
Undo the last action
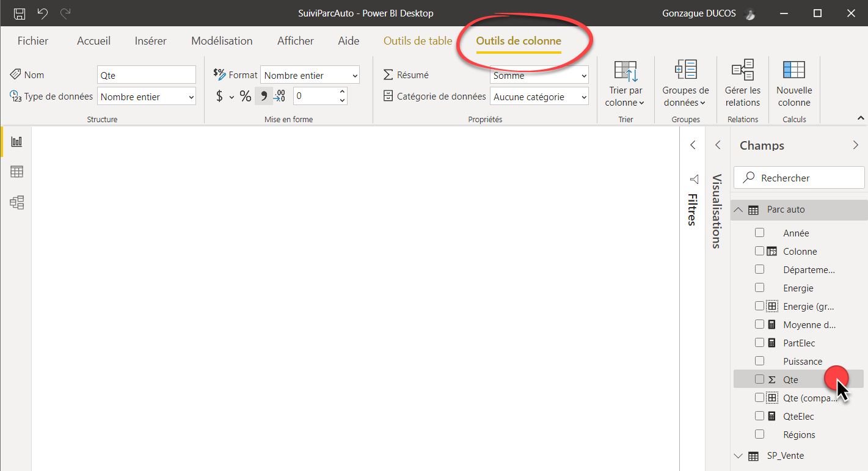(x=42, y=13)
